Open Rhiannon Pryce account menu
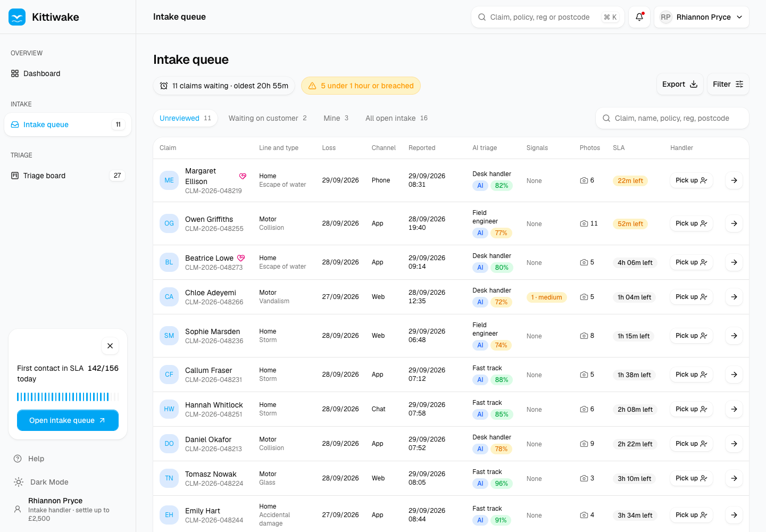The width and height of the screenshot is (766, 532). click(702, 17)
